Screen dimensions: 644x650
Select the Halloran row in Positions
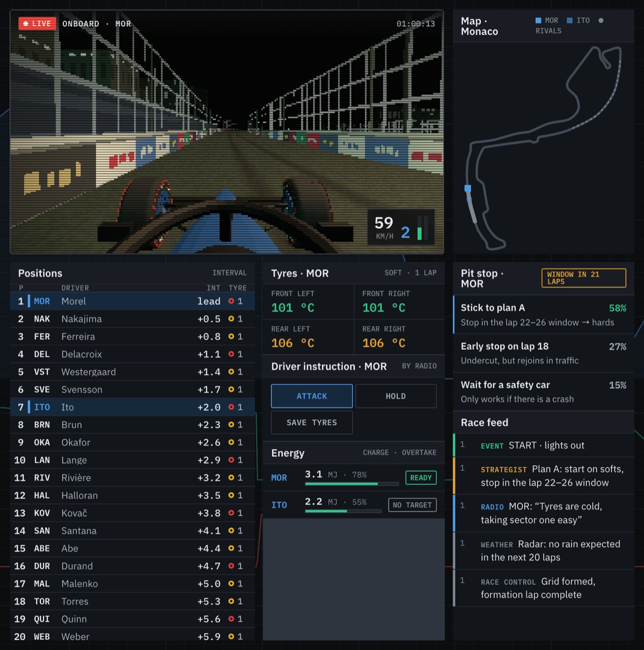coord(133,496)
